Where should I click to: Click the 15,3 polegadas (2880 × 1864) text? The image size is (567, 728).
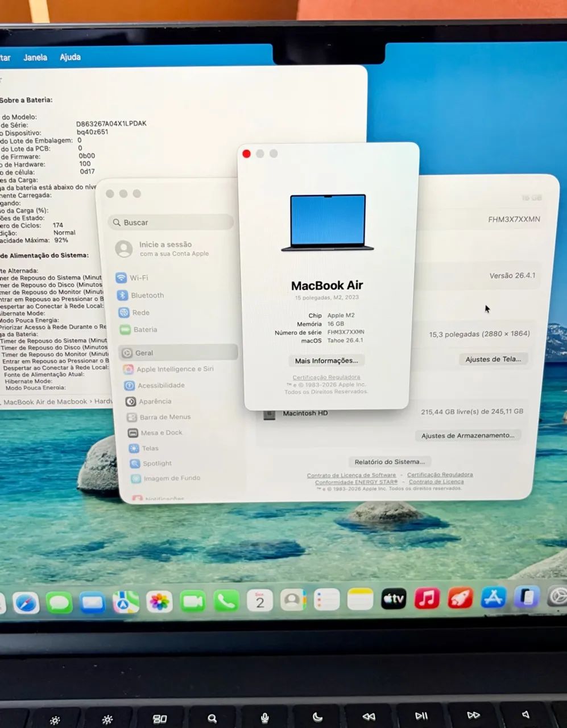(479, 334)
